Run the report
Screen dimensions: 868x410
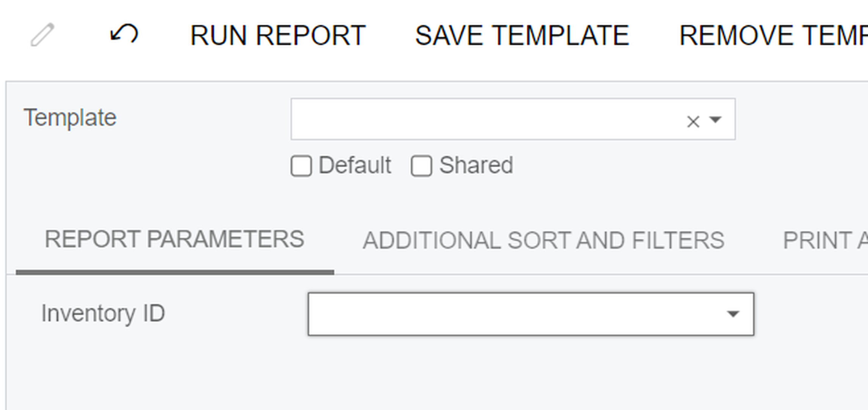click(x=278, y=36)
